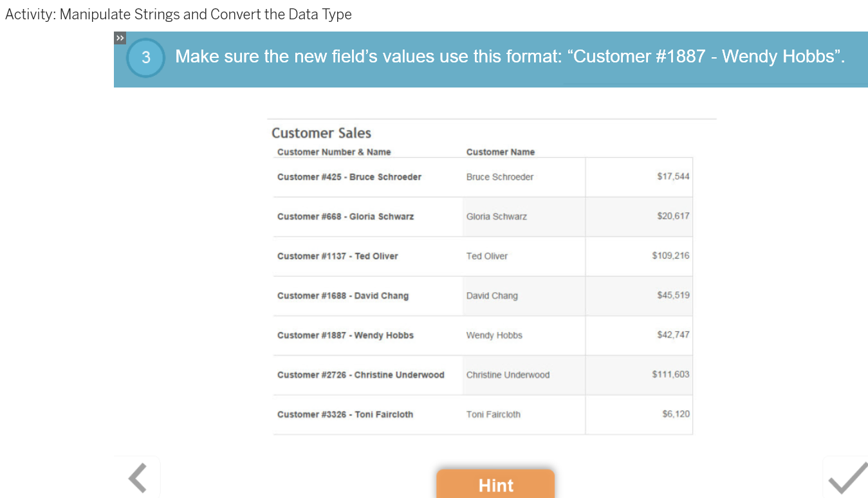Screen dimensions: 868x498
Task: Click the Bruce Schroeder name cell
Action: [x=500, y=177]
